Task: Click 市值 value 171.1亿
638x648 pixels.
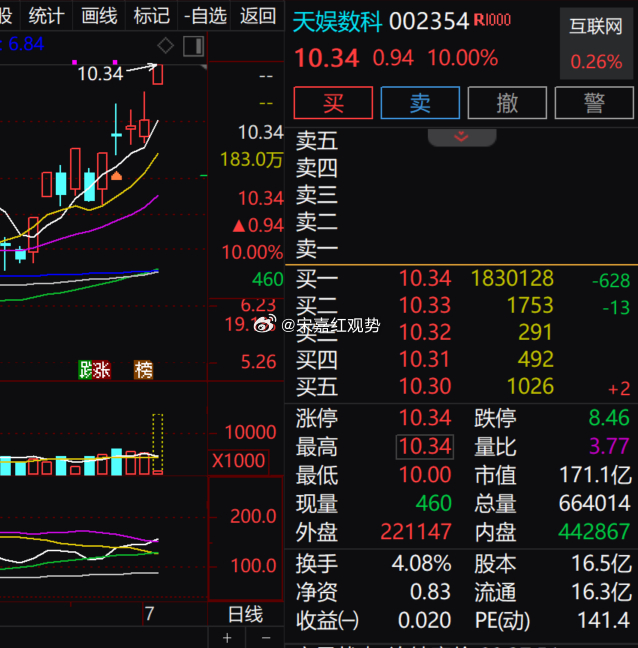Action: (x=595, y=475)
